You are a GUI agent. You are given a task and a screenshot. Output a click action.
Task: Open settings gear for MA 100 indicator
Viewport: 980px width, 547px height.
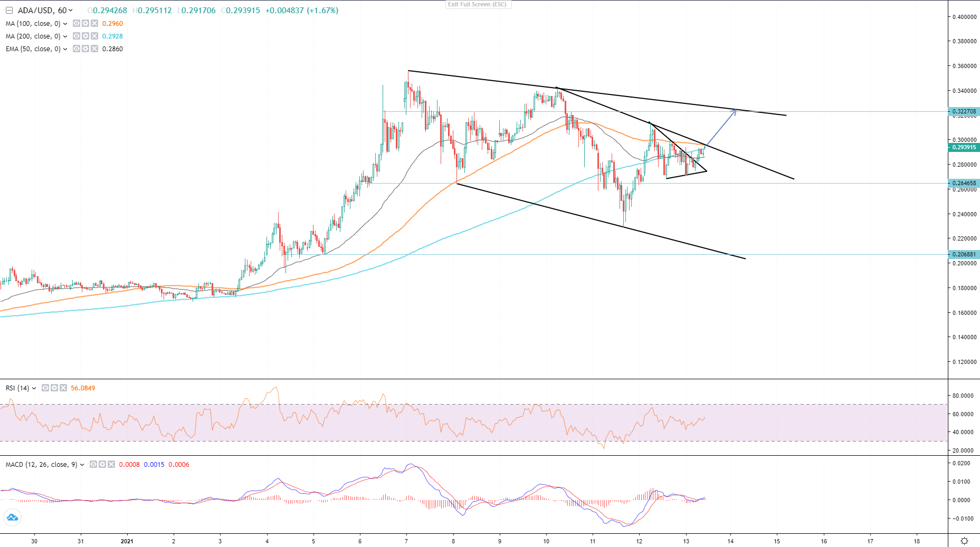coord(85,23)
